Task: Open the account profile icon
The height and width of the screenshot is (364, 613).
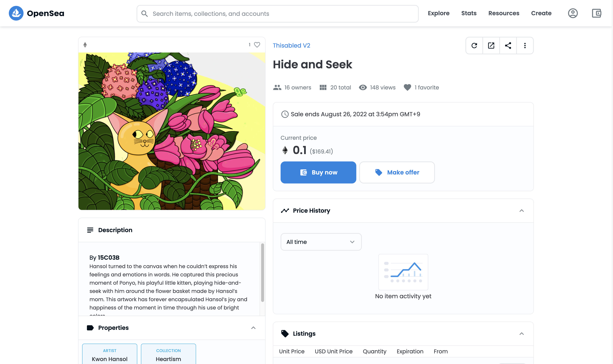Action: tap(573, 13)
